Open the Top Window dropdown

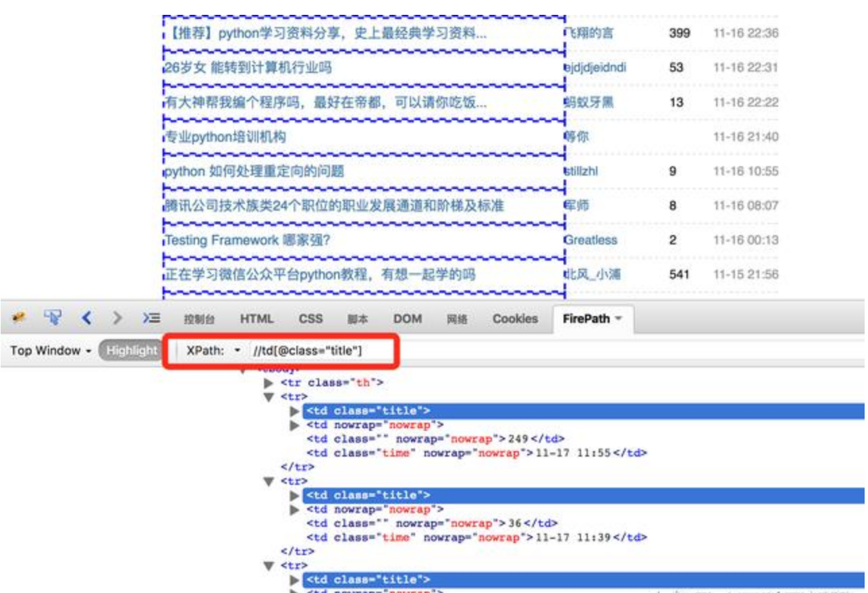51,351
